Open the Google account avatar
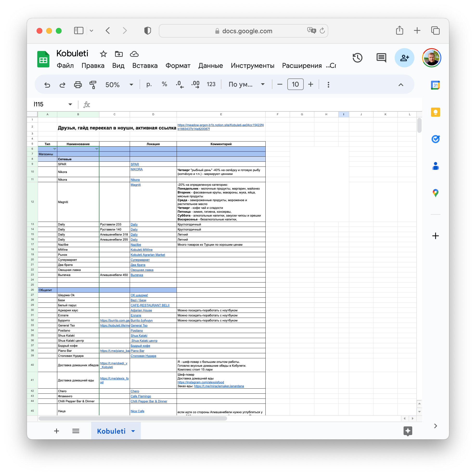This screenshot has width=476, height=475. (x=431, y=58)
